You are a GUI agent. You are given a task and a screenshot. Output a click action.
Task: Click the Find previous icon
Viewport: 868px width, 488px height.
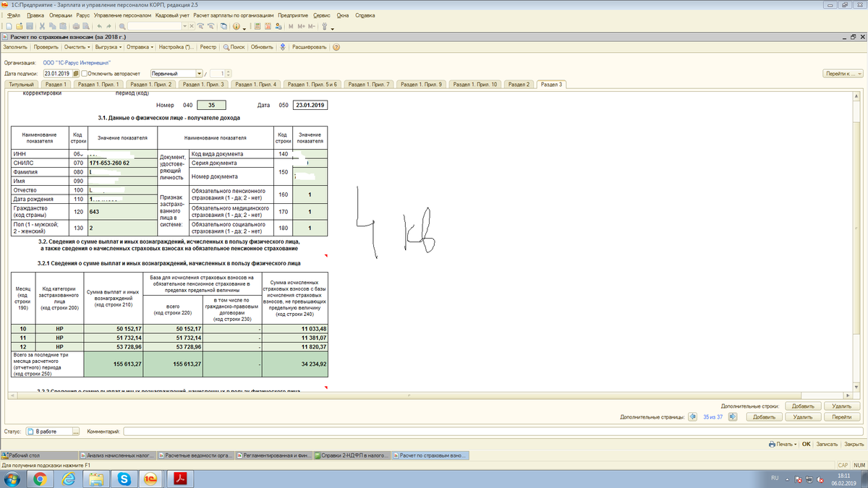point(210,26)
